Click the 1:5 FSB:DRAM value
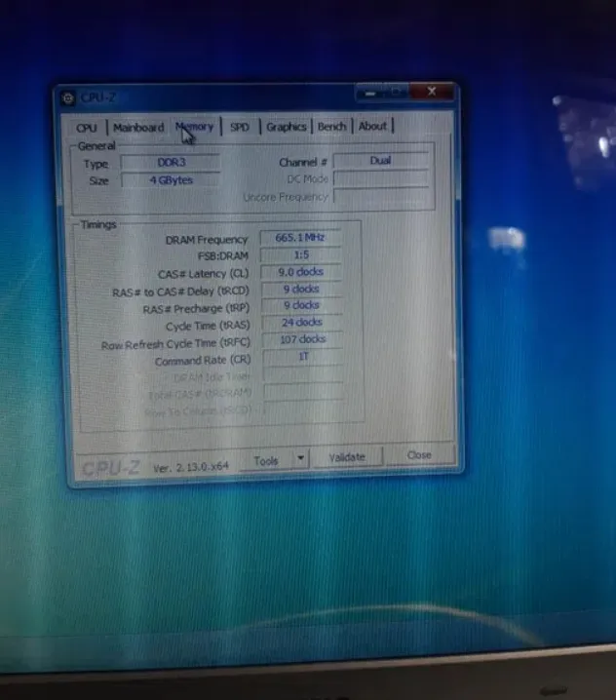The height and width of the screenshot is (700, 616). click(x=301, y=254)
